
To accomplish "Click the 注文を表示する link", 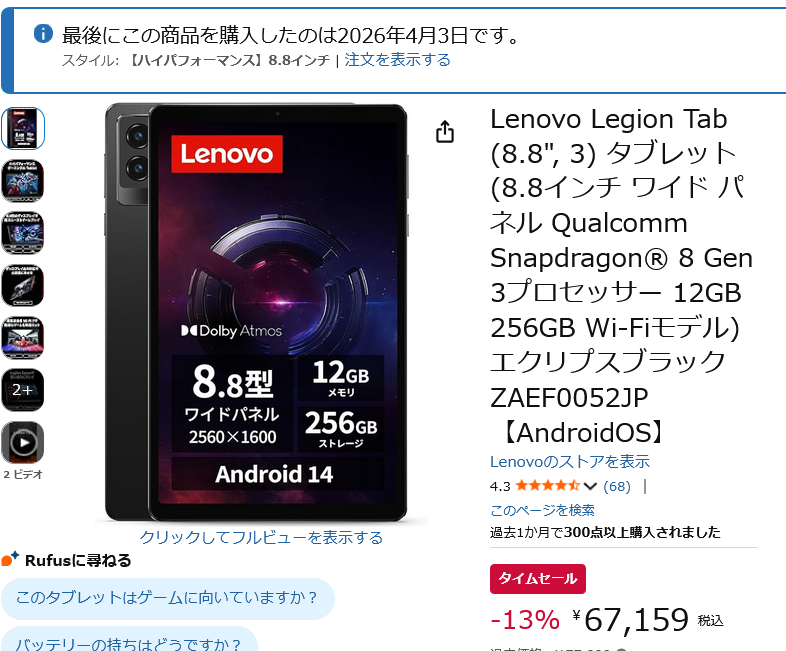I will [397, 60].
